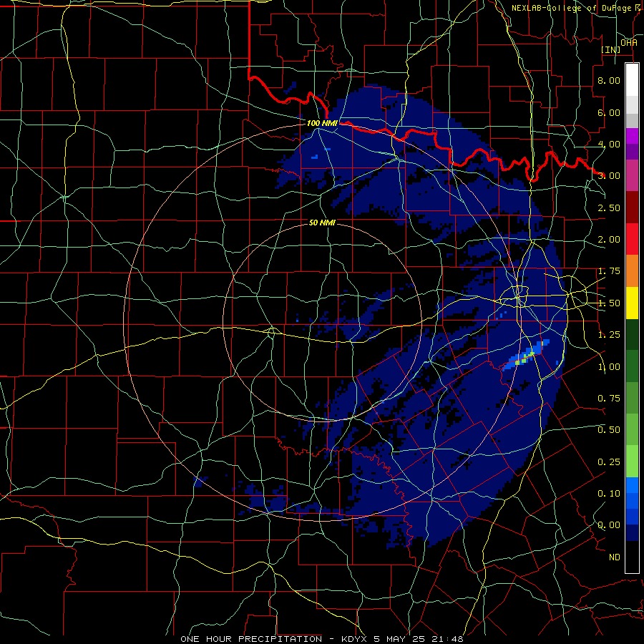Select the navy legend swatch above ND
644x644 pixels.
(632, 532)
